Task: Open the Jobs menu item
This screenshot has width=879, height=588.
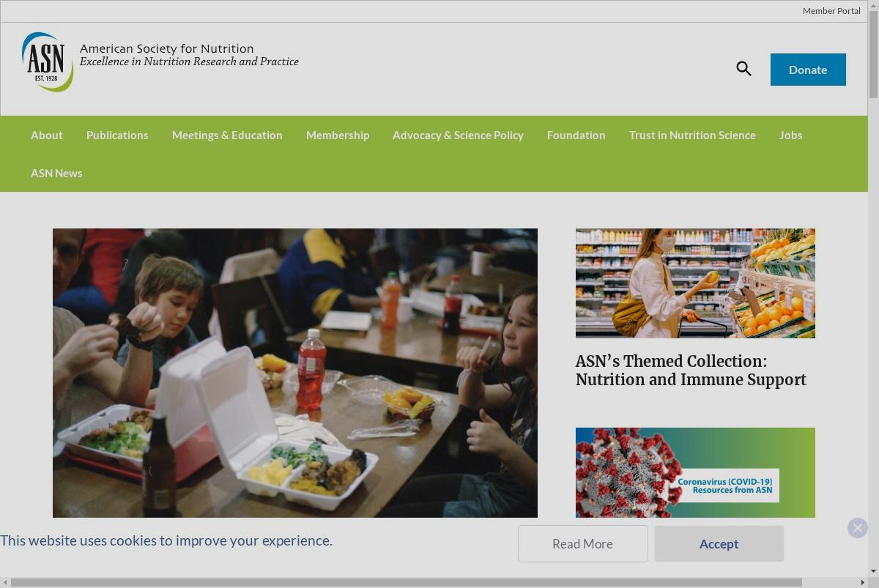Action: [790, 135]
